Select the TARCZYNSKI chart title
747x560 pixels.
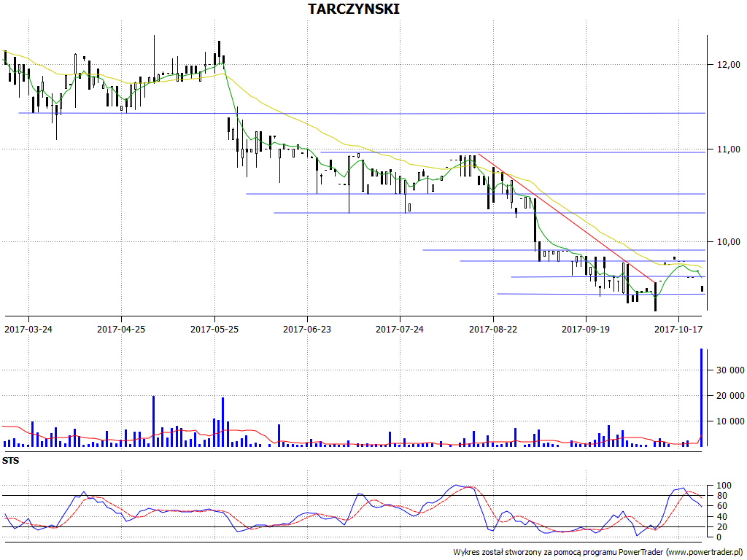(x=354, y=9)
